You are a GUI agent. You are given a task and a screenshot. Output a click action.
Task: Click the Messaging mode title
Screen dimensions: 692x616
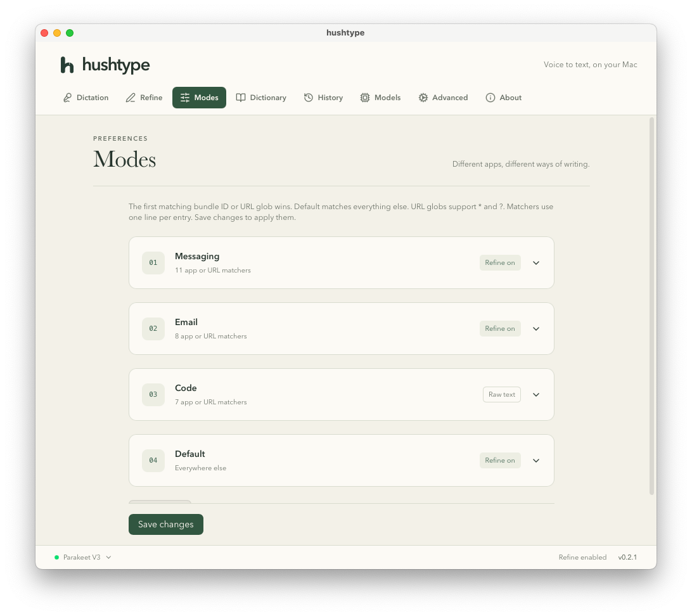[x=197, y=257]
